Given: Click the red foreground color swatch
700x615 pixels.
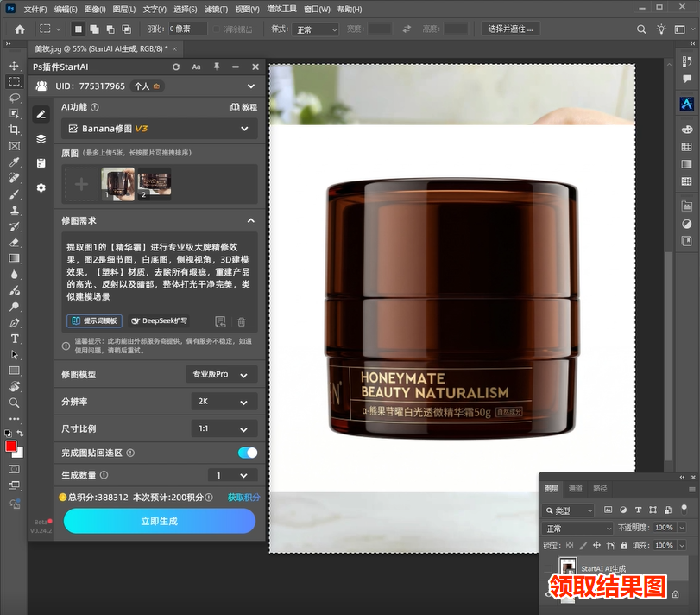Looking at the screenshot, I should point(11,447).
